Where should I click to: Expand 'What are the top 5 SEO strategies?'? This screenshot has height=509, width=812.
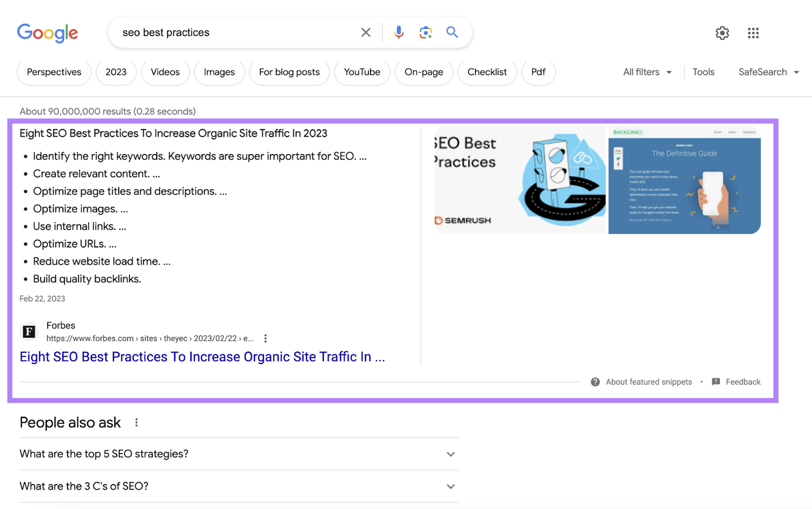coord(450,454)
